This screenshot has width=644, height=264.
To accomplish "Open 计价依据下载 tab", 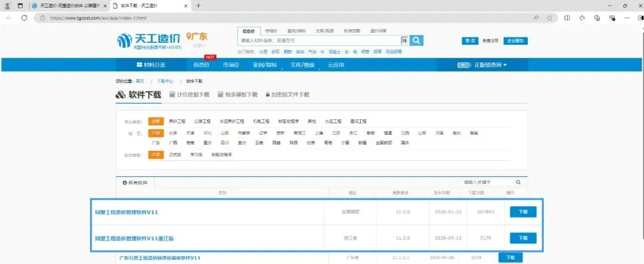I will 190,94.
